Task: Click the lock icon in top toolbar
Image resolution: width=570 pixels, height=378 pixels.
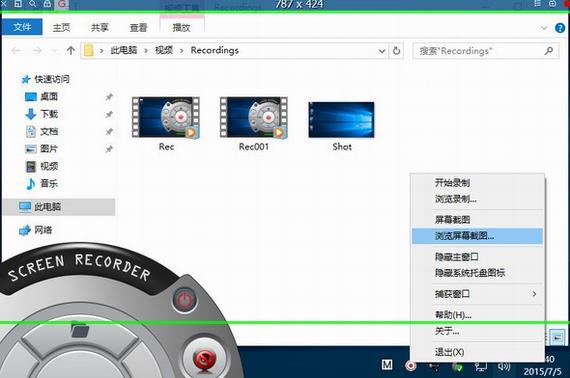Action: (x=47, y=4)
